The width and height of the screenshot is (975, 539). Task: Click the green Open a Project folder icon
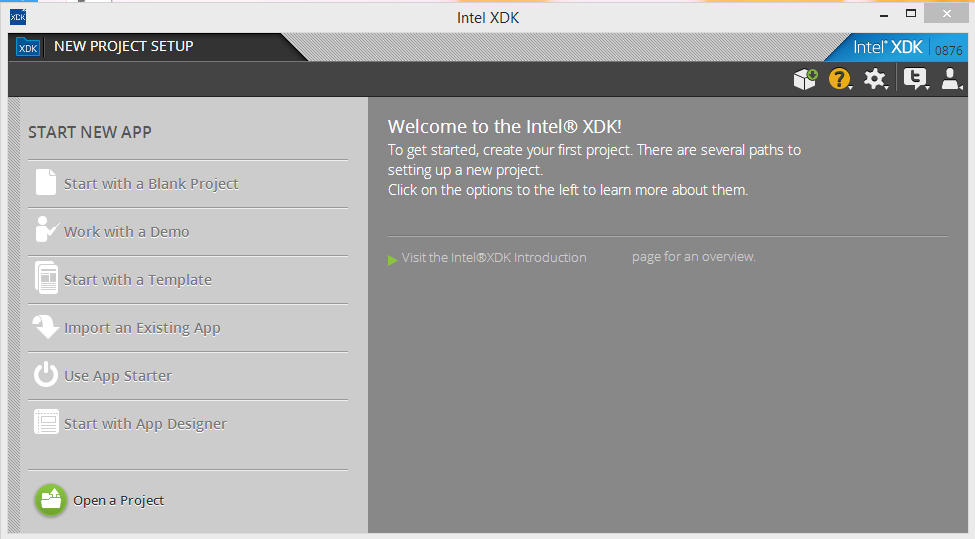pyautogui.click(x=51, y=500)
